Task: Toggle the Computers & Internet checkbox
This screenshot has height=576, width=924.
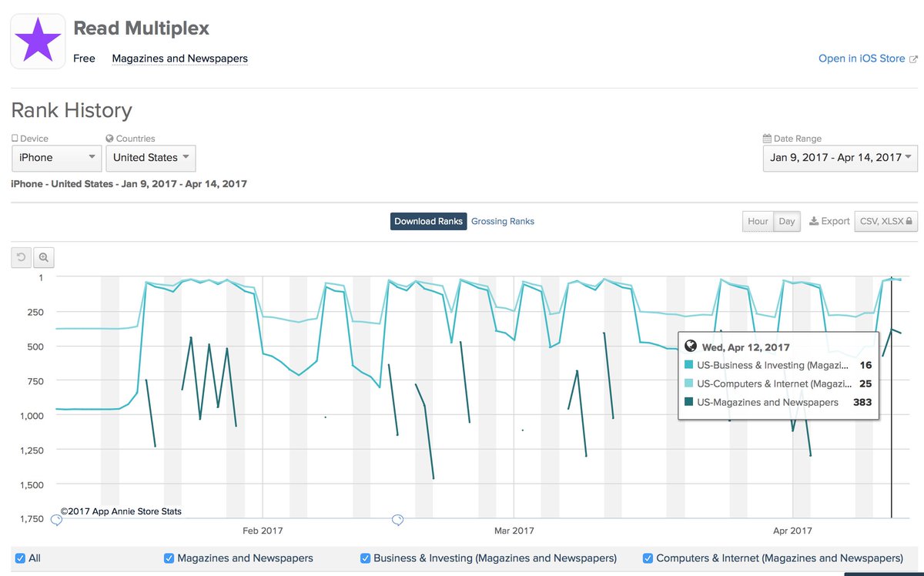Action: (x=648, y=558)
